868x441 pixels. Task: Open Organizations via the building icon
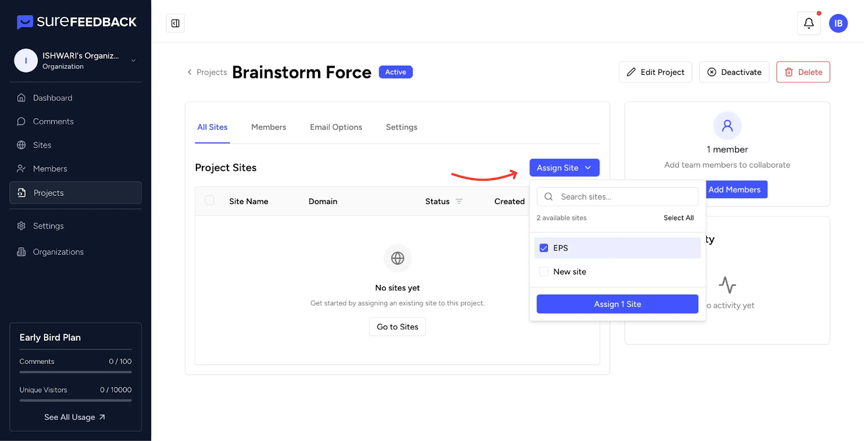[22, 252]
